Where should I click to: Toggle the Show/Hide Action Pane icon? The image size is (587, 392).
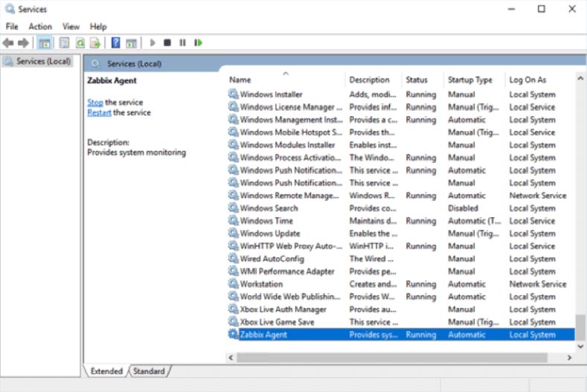pyautogui.click(x=131, y=43)
